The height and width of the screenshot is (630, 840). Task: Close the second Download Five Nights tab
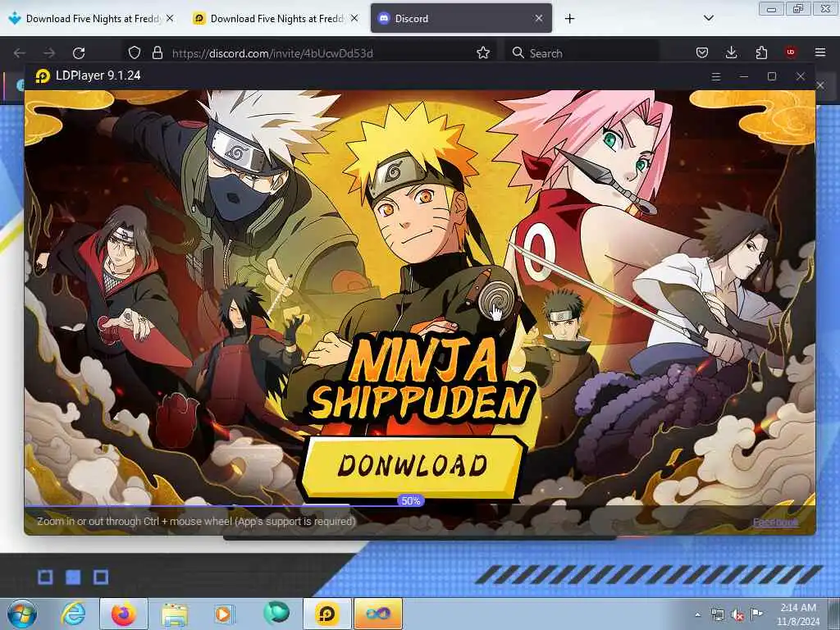[354, 18]
